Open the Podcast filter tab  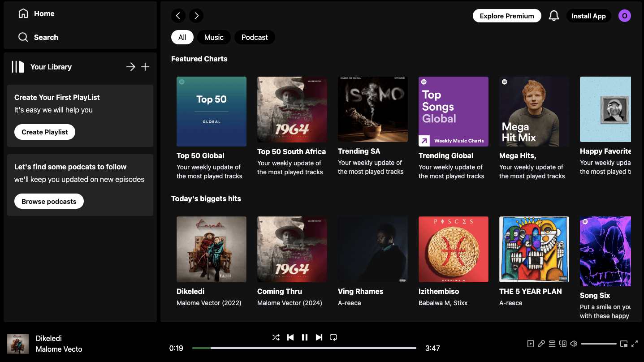point(255,37)
